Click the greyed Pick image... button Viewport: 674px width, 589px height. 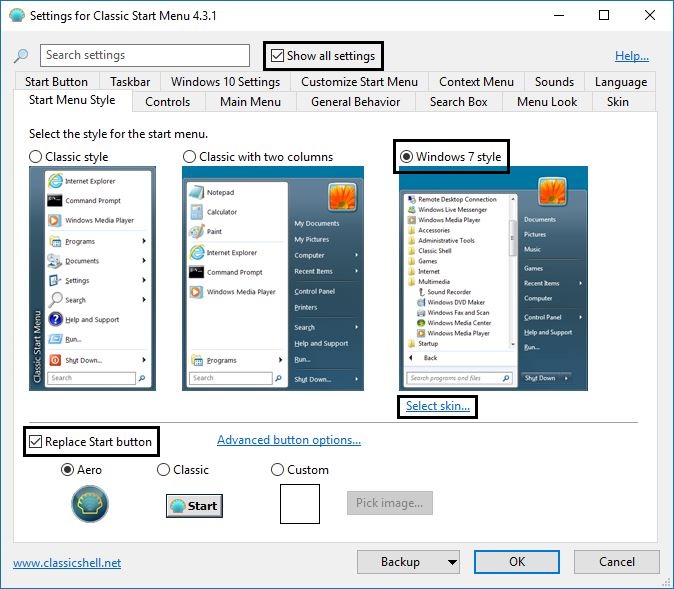[389, 503]
